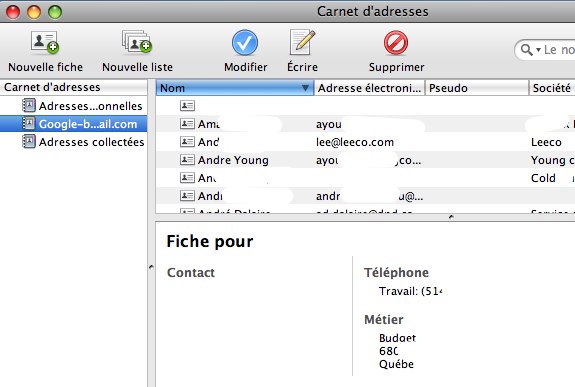This screenshot has width=575, height=387.
Task: Select the Andre Young contact row
Action: click(x=366, y=160)
